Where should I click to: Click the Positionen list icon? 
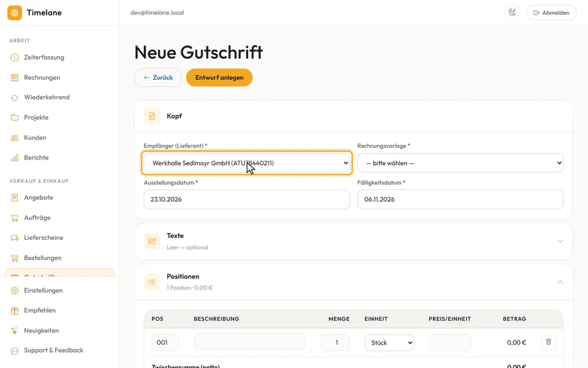pyautogui.click(x=152, y=282)
